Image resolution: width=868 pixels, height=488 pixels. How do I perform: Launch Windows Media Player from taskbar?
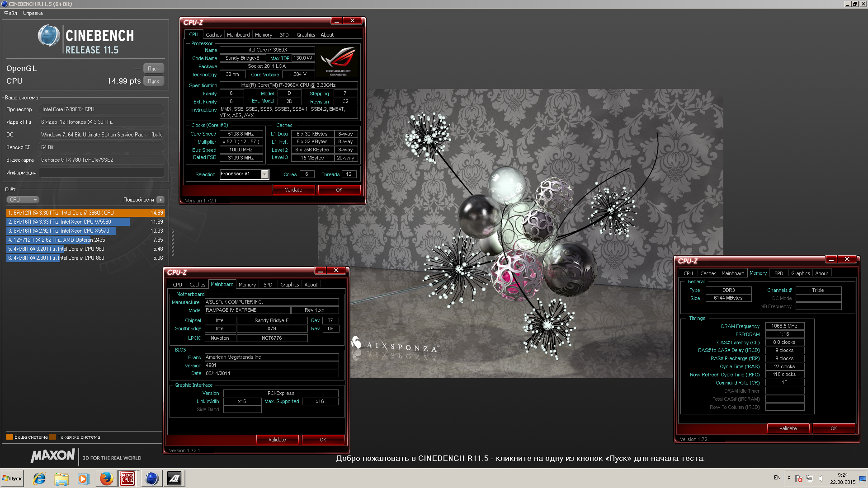(x=83, y=479)
